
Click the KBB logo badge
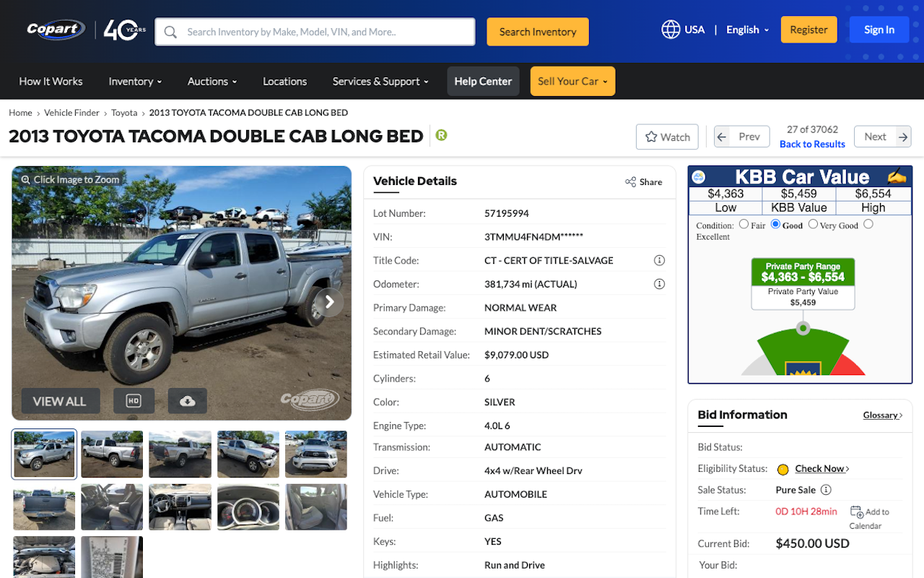click(x=698, y=176)
